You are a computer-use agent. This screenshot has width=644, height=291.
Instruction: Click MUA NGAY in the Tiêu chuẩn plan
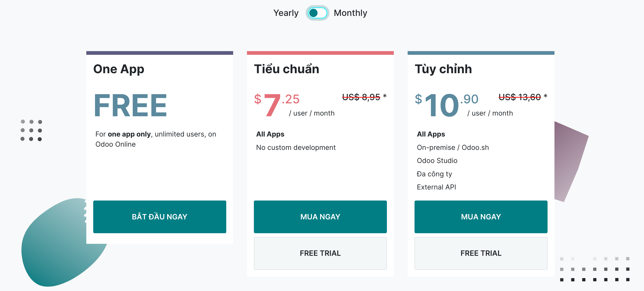click(320, 216)
